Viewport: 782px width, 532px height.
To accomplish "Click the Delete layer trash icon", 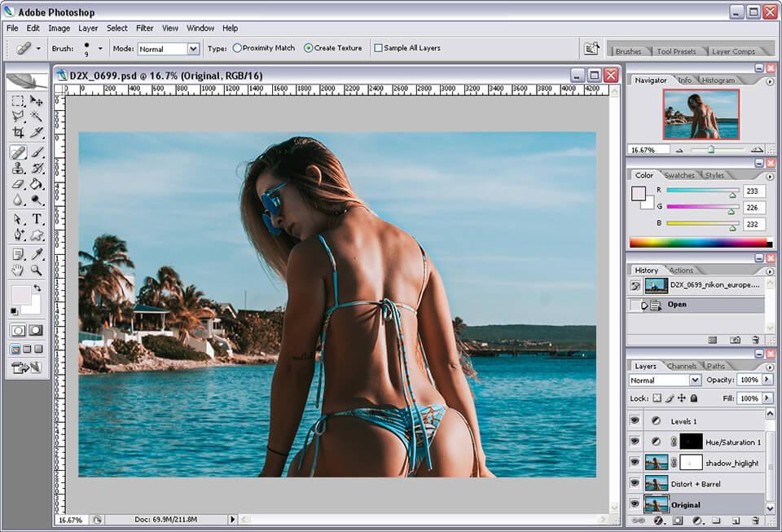I will 757,520.
